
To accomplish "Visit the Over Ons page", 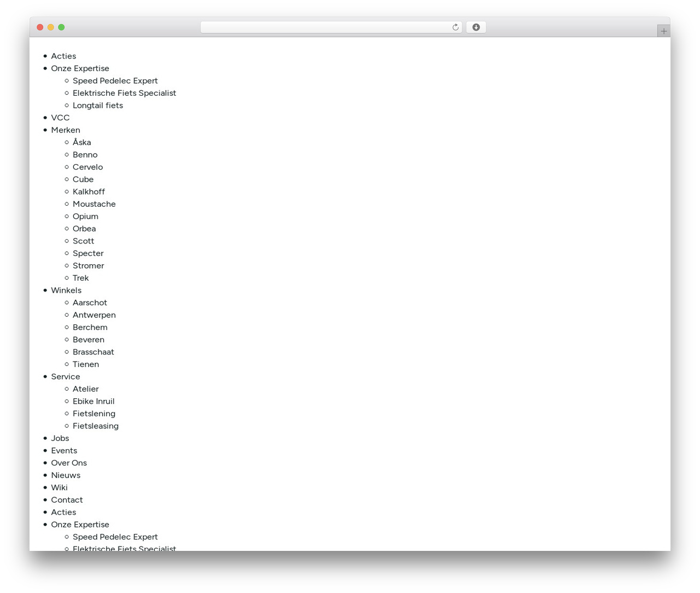I will pyautogui.click(x=69, y=463).
